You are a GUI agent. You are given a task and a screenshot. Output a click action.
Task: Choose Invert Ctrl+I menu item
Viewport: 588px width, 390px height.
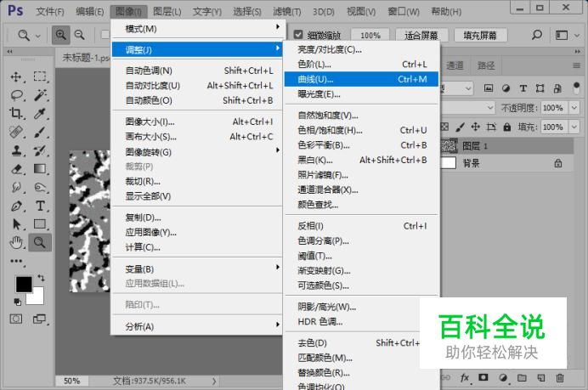(361, 226)
